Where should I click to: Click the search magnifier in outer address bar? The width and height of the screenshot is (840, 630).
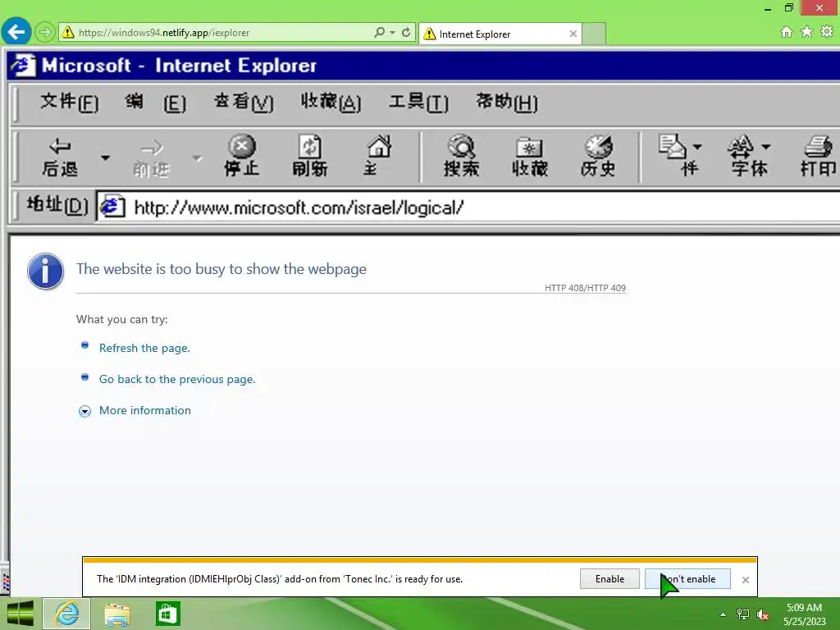pos(379,32)
